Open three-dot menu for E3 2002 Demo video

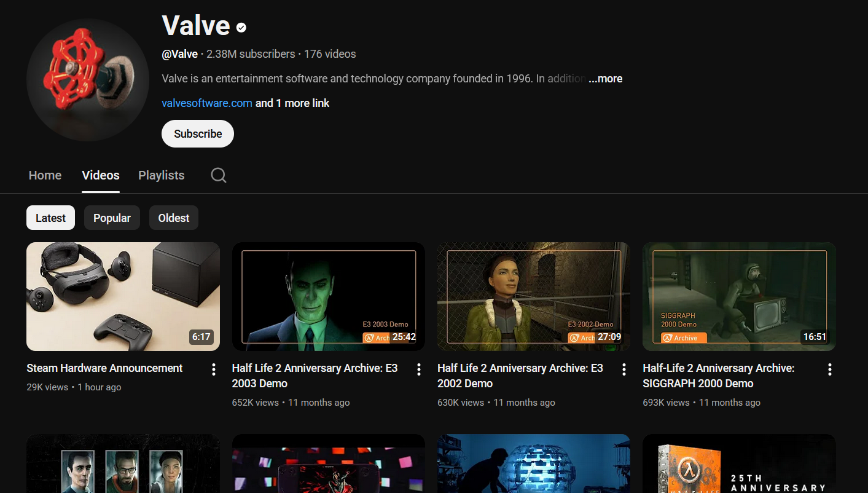click(x=624, y=369)
